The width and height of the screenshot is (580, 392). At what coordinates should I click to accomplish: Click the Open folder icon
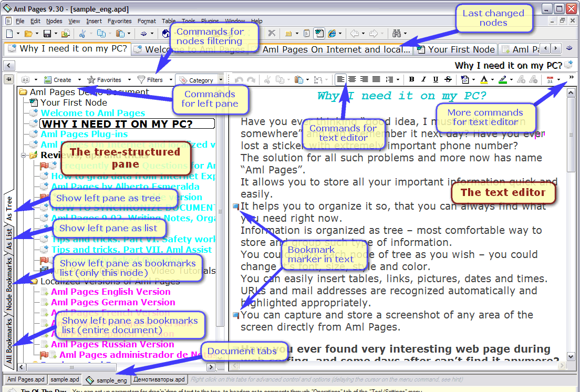click(28, 34)
